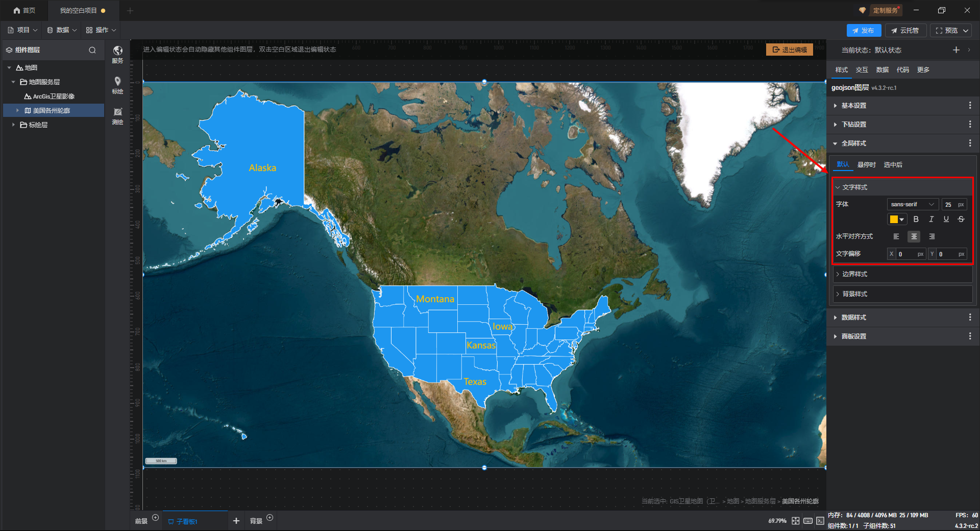Set horizontal alignment to right
The height and width of the screenshot is (531, 980).
click(x=932, y=236)
